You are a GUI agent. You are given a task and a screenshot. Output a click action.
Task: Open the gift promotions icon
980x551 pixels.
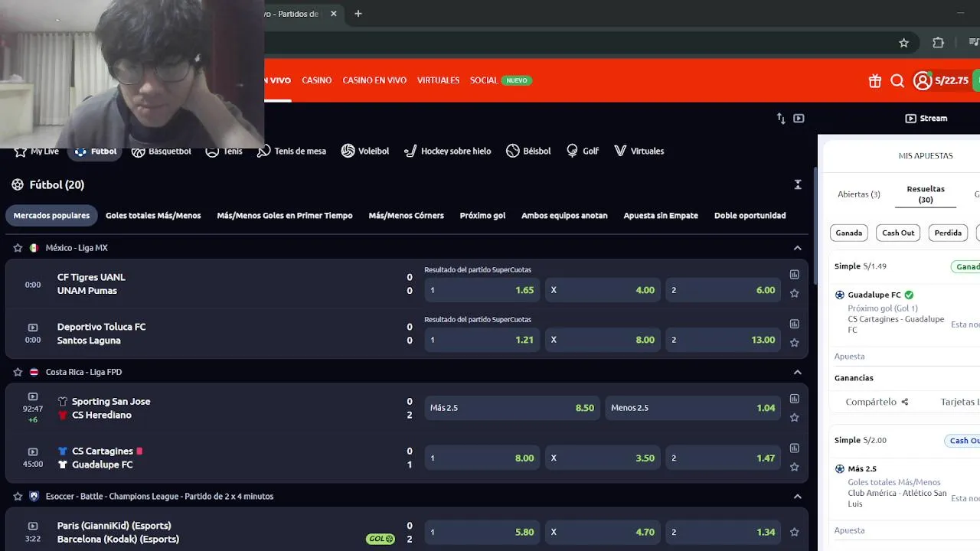point(875,80)
